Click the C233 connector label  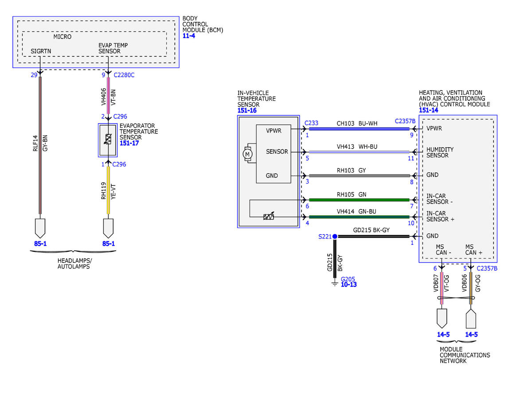tap(311, 123)
